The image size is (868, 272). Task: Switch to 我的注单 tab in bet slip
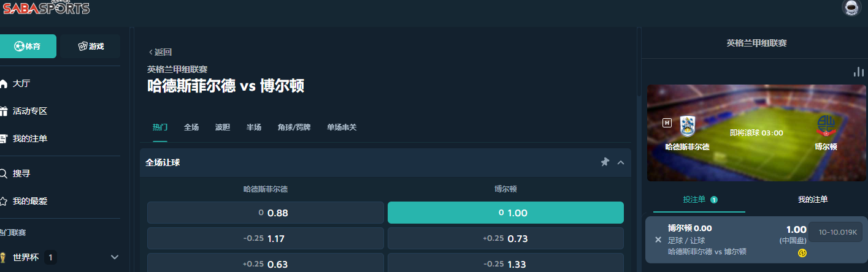pos(813,200)
